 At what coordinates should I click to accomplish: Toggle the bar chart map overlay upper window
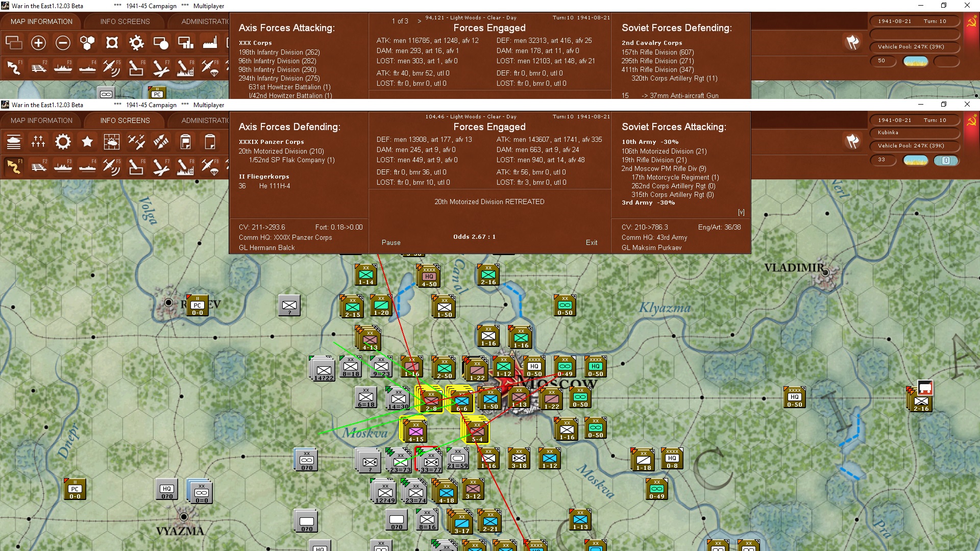(185, 43)
